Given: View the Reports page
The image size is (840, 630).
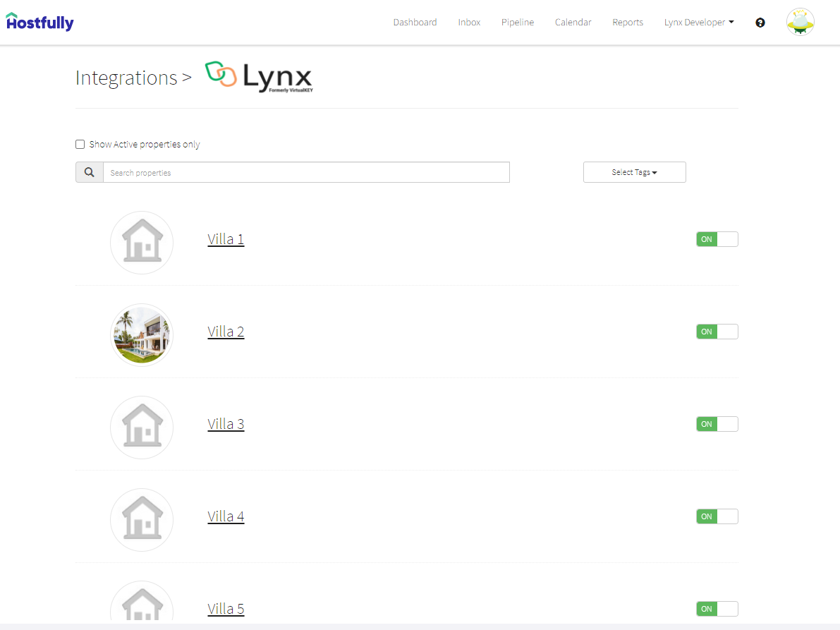Looking at the screenshot, I should 627,22.
